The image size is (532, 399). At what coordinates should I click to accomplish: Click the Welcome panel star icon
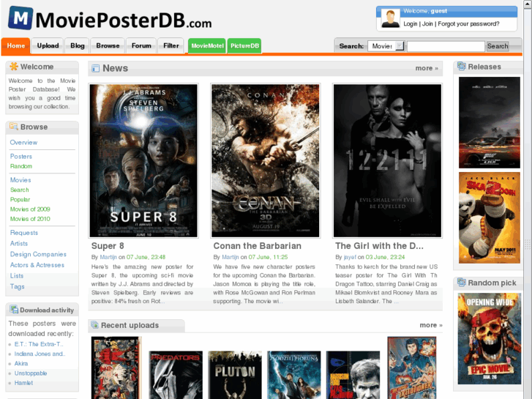point(14,66)
